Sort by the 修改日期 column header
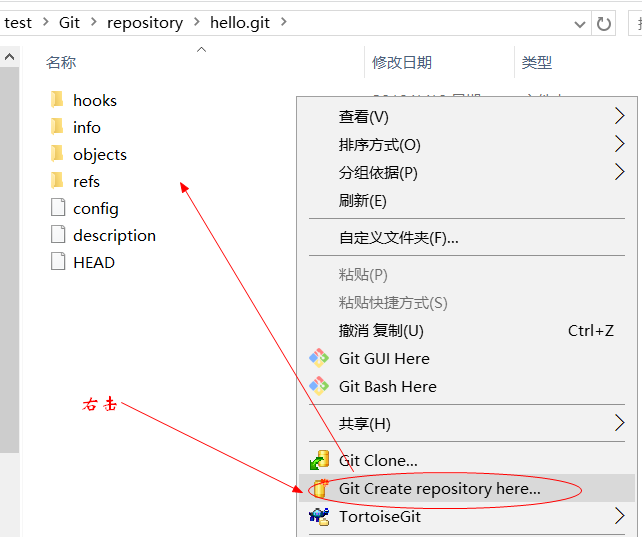 [402, 62]
